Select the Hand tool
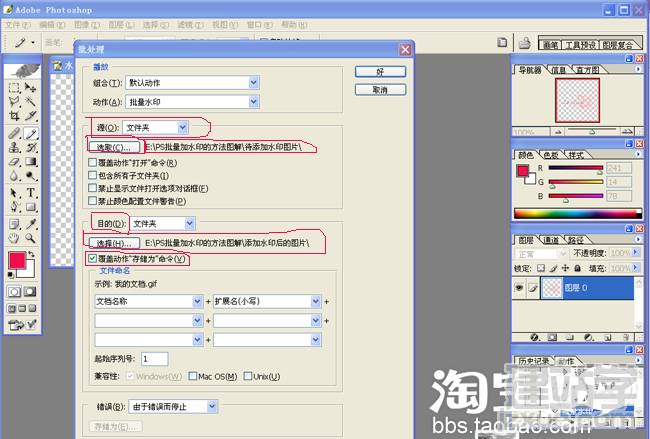The image size is (650, 439). (x=14, y=238)
